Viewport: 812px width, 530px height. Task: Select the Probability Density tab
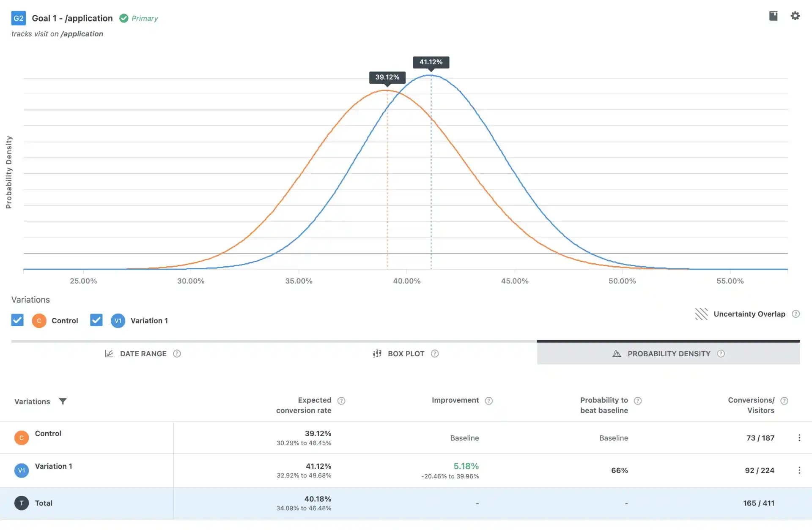click(x=668, y=354)
